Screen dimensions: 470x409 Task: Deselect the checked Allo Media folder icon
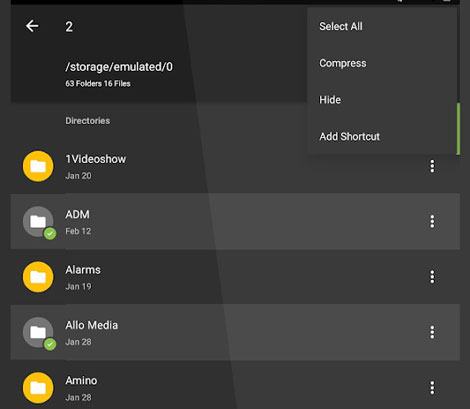pos(38,332)
